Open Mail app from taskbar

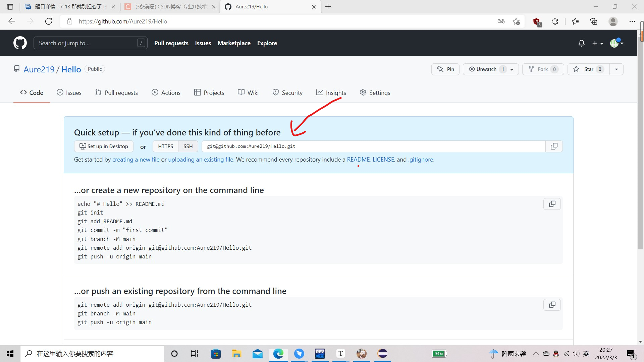point(258,354)
